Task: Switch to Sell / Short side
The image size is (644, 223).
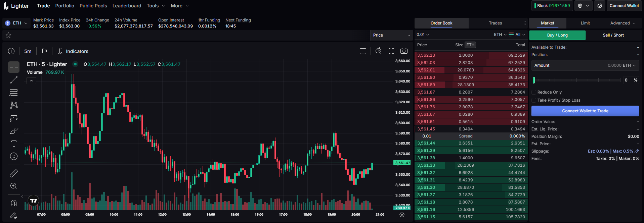Action: tap(613, 35)
